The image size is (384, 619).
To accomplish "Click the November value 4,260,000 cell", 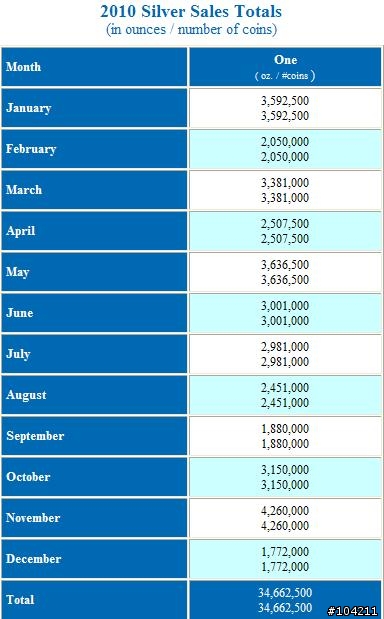I will [x=285, y=518].
